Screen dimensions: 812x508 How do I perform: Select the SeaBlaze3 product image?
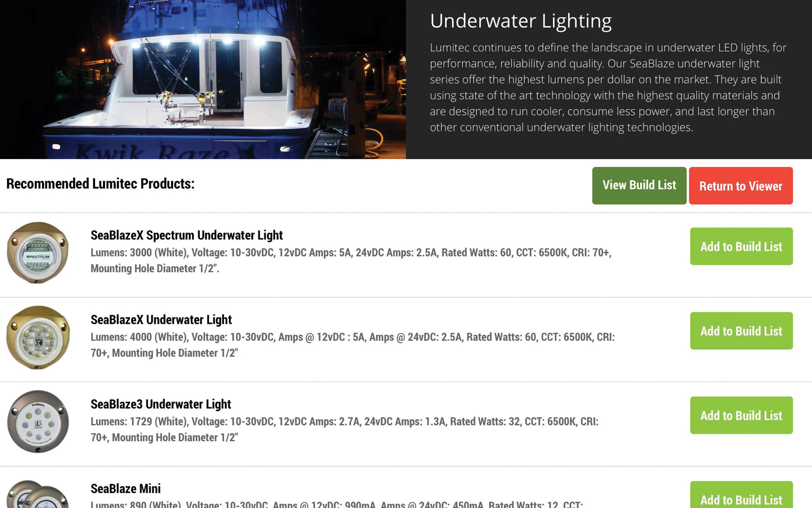point(38,422)
